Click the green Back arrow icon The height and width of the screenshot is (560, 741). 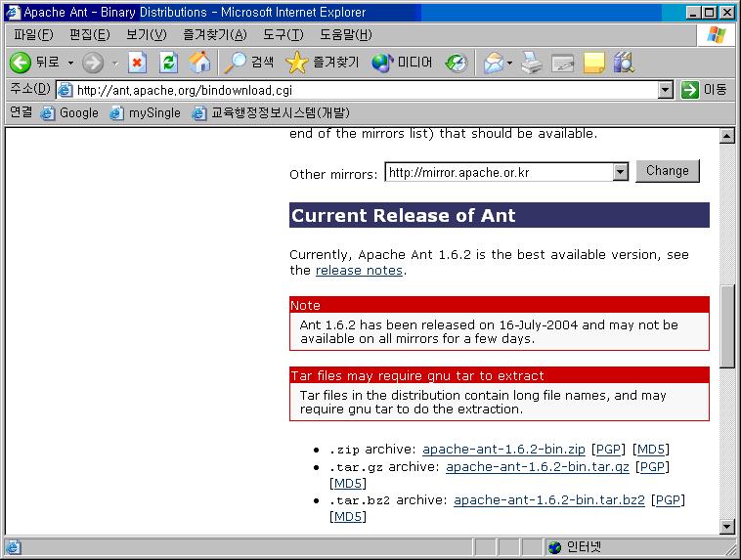[21, 63]
